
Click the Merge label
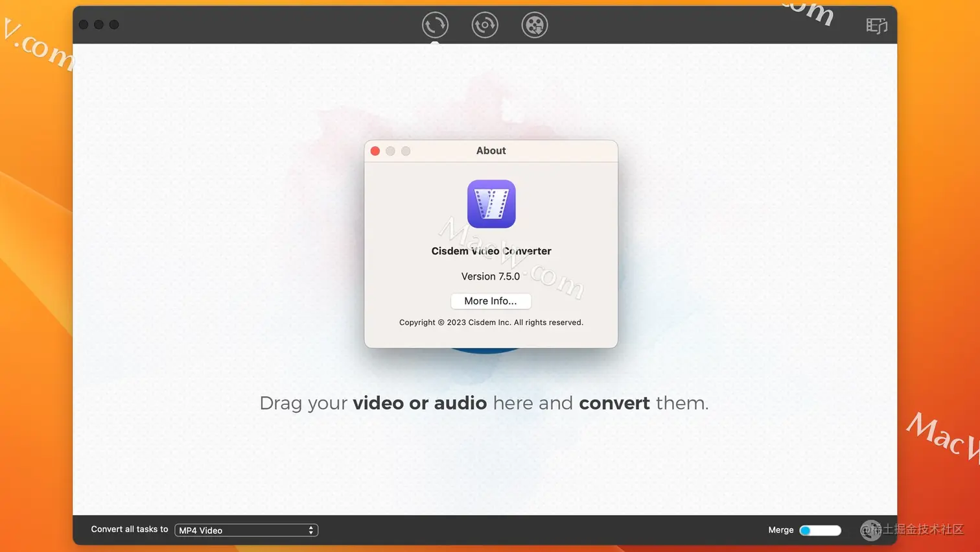click(x=781, y=530)
